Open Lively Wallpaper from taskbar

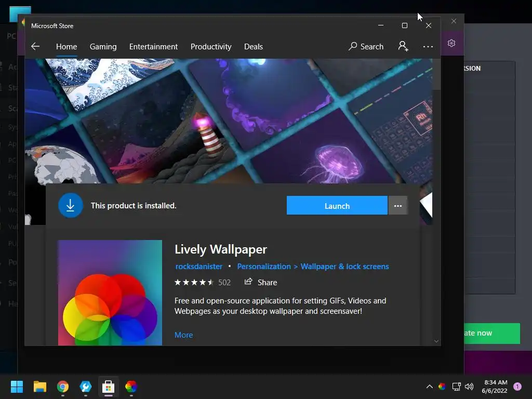131,387
